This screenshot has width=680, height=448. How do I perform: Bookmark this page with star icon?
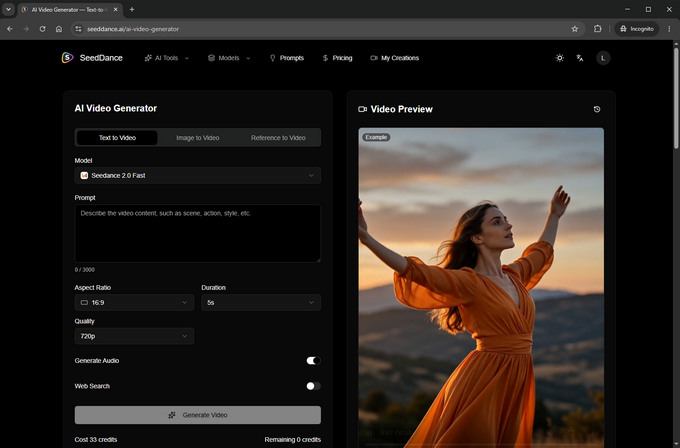[x=575, y=29]
